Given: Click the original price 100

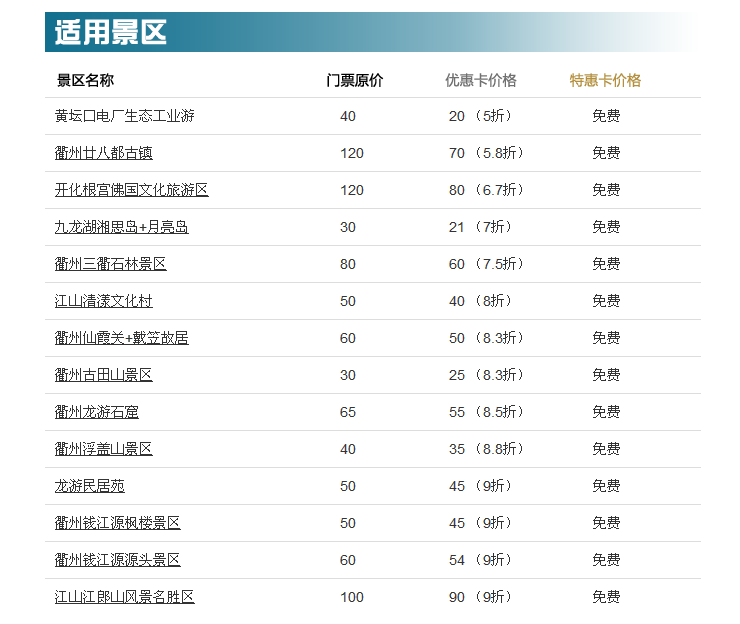Looking at the screenshot, I should pos(352,597).
